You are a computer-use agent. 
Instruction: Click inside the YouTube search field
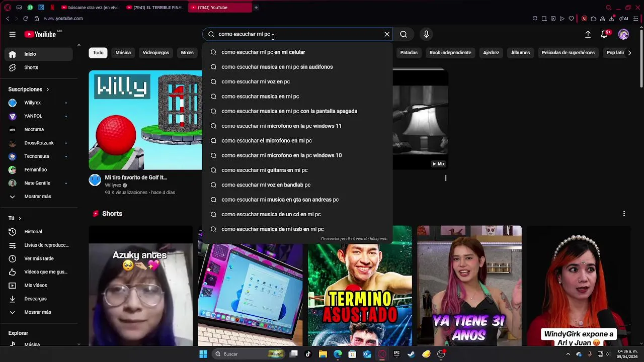(x=298, y=34)
